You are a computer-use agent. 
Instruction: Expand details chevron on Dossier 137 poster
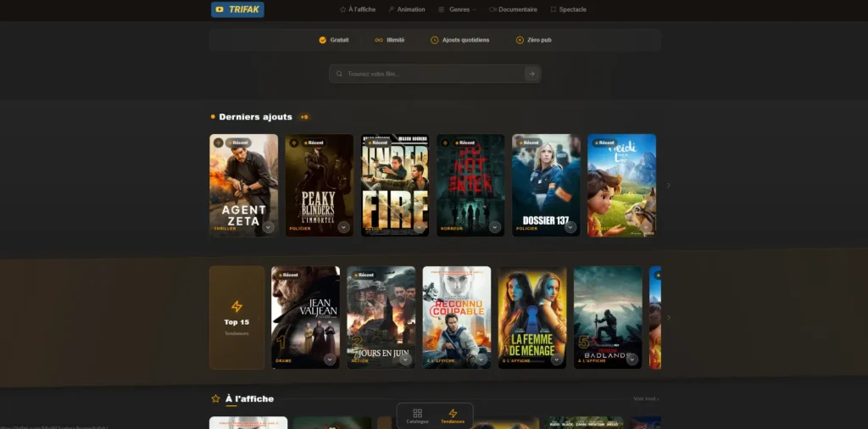tap(570, 227)
